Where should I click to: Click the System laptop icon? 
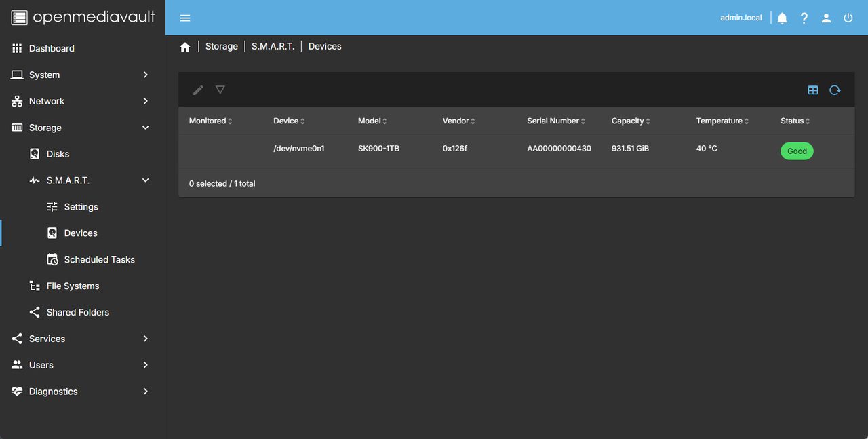[x=17, y=75]
